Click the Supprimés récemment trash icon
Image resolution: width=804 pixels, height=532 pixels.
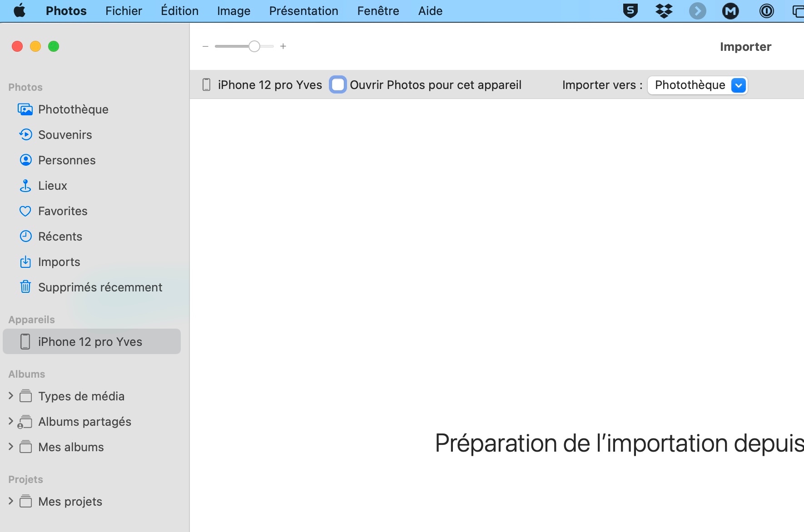click(x=25, y=287)
